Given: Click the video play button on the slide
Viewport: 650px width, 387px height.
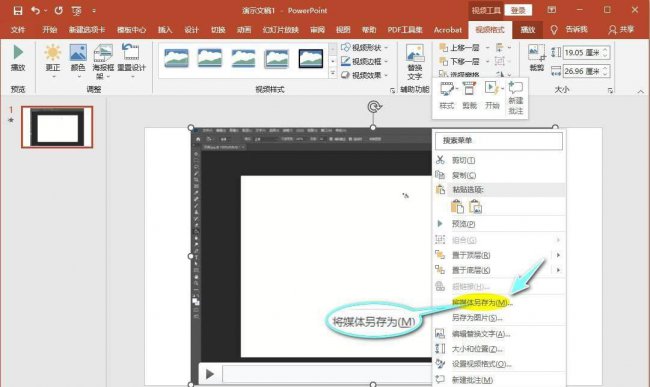Looking at the screenshot, I should (210, 374).
